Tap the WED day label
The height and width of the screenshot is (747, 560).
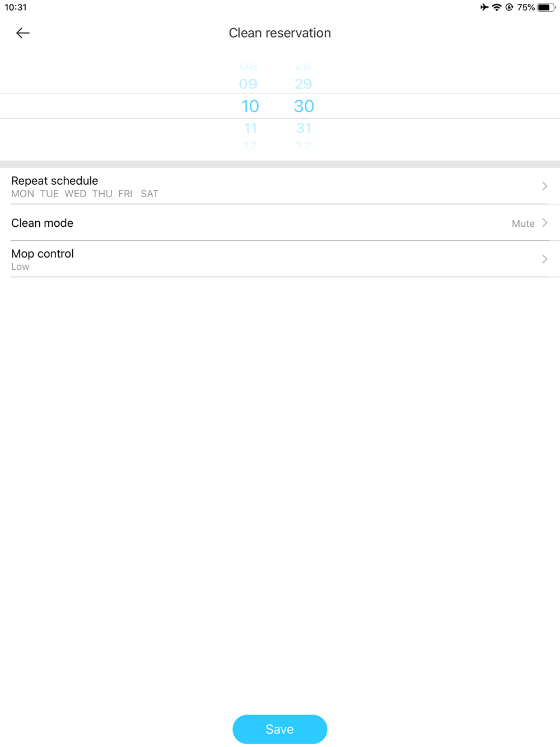(75, 194)
